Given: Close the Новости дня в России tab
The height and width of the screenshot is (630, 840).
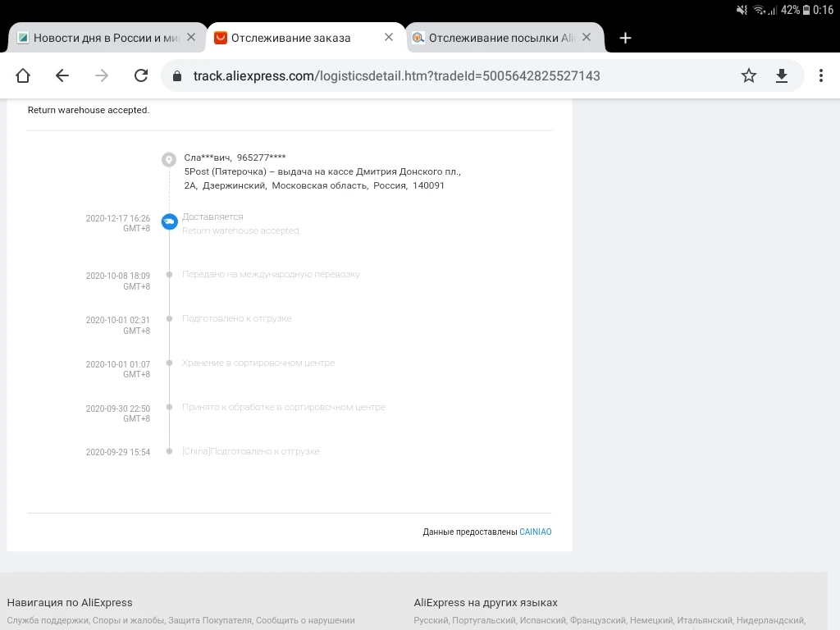Looking at the screenshot, I should [191, 37].
